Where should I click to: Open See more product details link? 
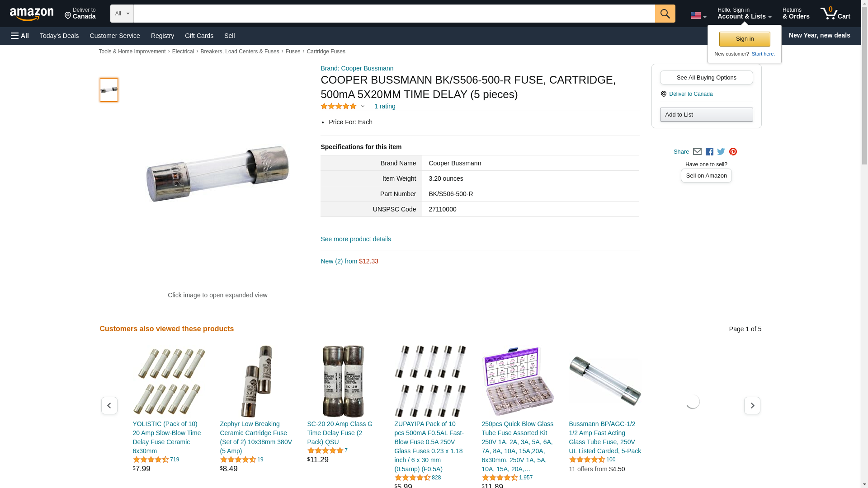[x=356, y=239]
